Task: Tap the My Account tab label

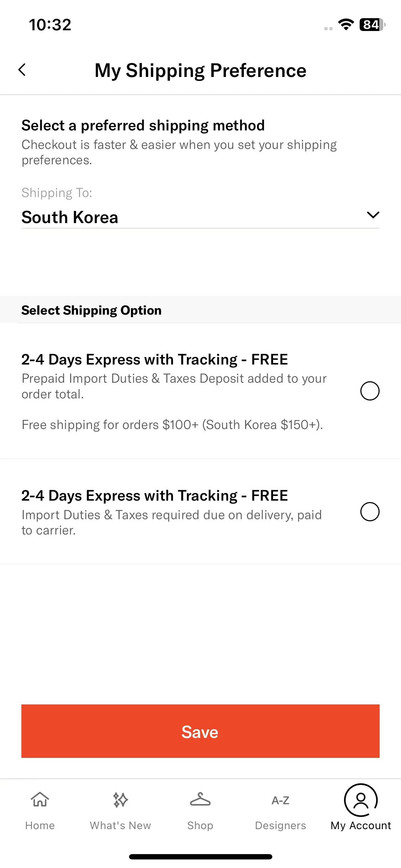Action: [361, 825]
